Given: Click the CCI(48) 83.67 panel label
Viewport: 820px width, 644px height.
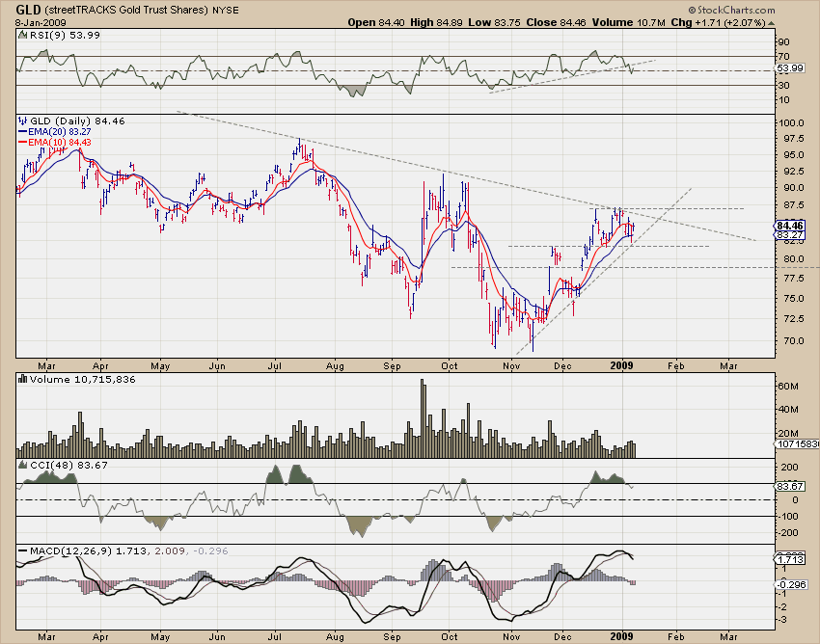Looking at the screenshot, I should 68,465.
